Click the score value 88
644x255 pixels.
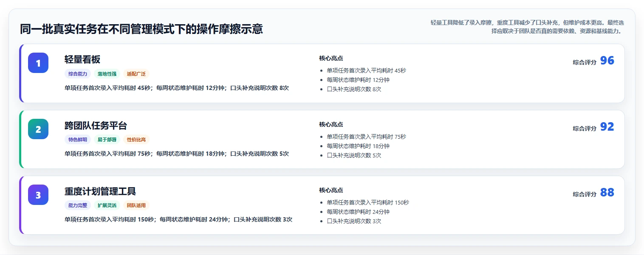click(607, 193)
